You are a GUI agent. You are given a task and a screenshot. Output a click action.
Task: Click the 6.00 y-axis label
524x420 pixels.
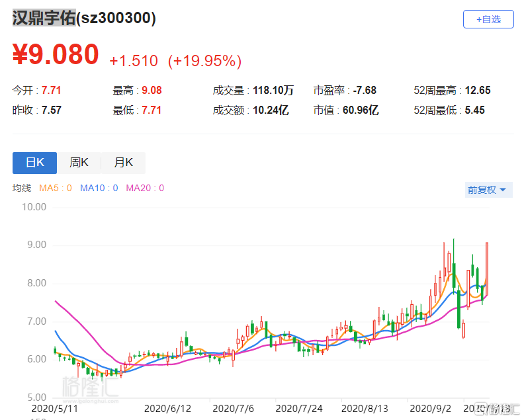tap(36, 359)
